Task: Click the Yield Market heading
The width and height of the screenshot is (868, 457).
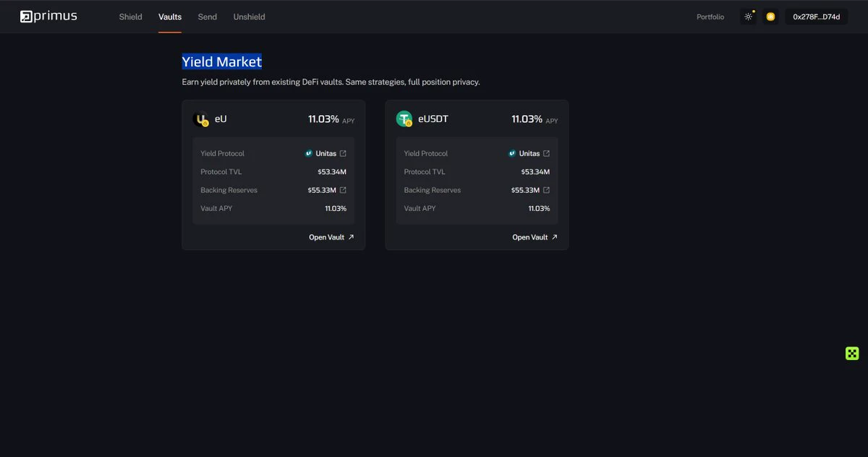Action: coord(221,61)
